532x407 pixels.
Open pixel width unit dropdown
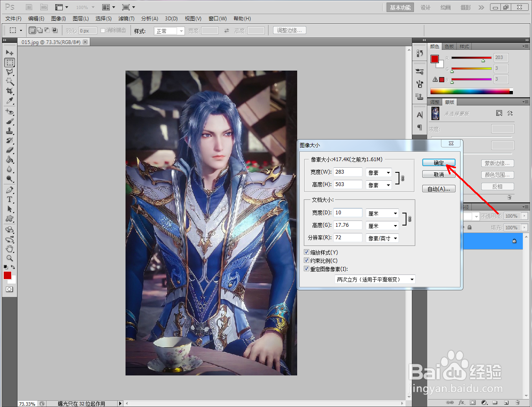click(x=379, y=172)
